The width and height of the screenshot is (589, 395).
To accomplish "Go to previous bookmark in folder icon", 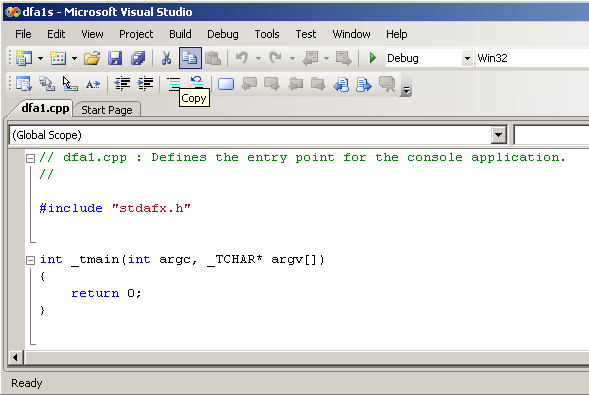I will tap(296, 84).
